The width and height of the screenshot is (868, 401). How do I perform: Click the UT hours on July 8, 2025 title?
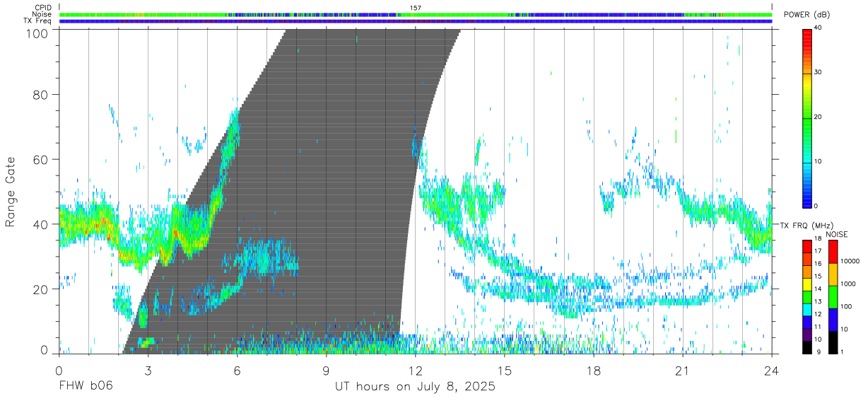[415, 387]
